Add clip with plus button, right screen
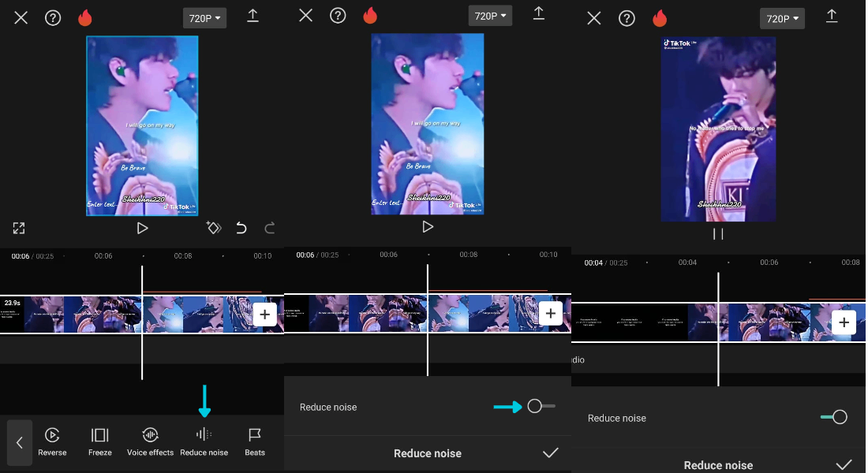 click(844, 322)
